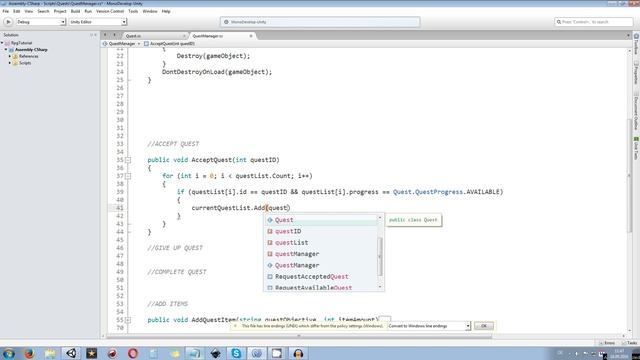Open the Windows Start menu
Screen dimensions: 640x360
pos(8,353)
